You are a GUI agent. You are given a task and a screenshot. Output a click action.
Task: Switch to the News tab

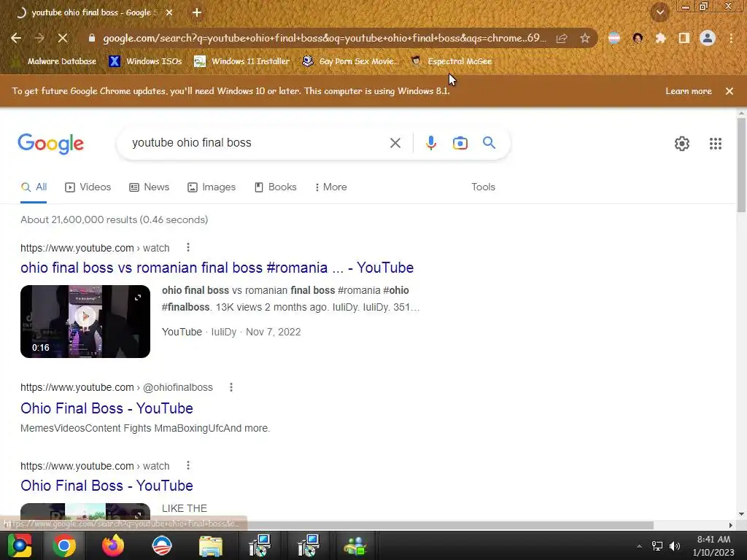click(150, 187)
